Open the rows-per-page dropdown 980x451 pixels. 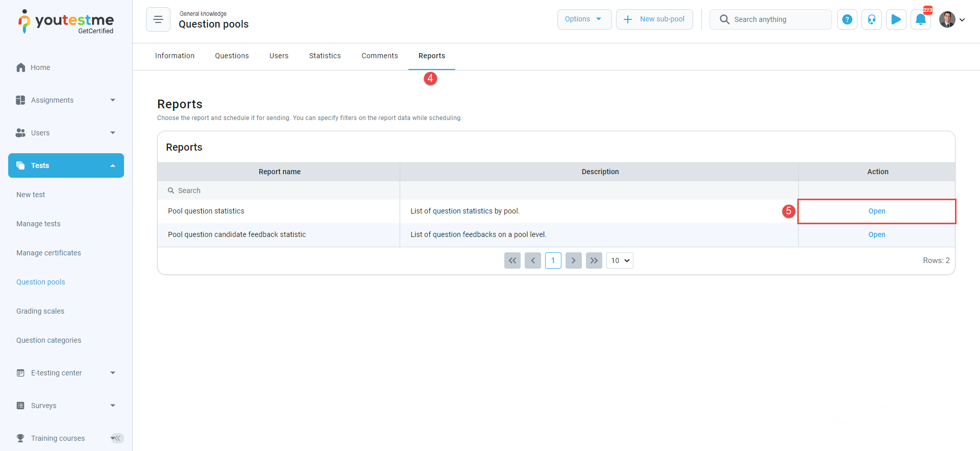pos(620,260)
